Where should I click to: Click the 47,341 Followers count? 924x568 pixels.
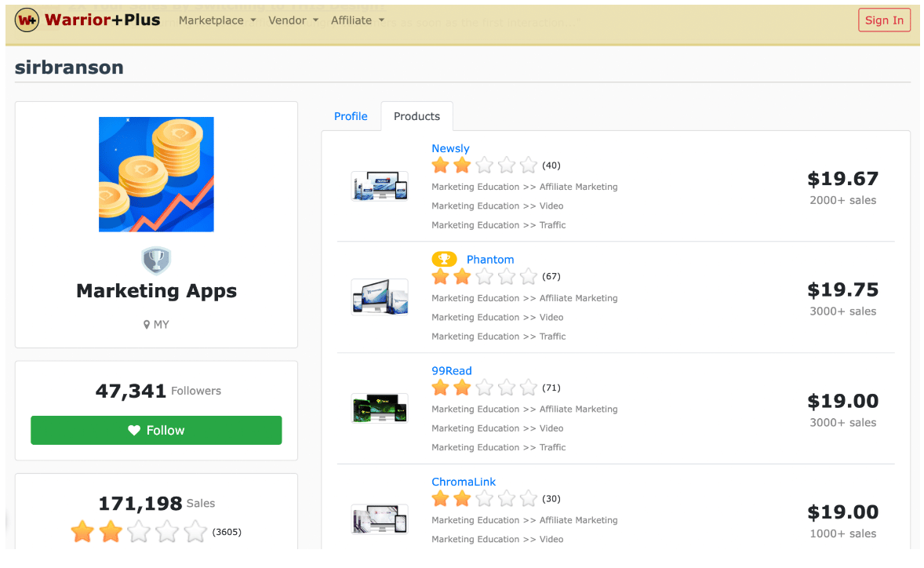tap(158, 391)
